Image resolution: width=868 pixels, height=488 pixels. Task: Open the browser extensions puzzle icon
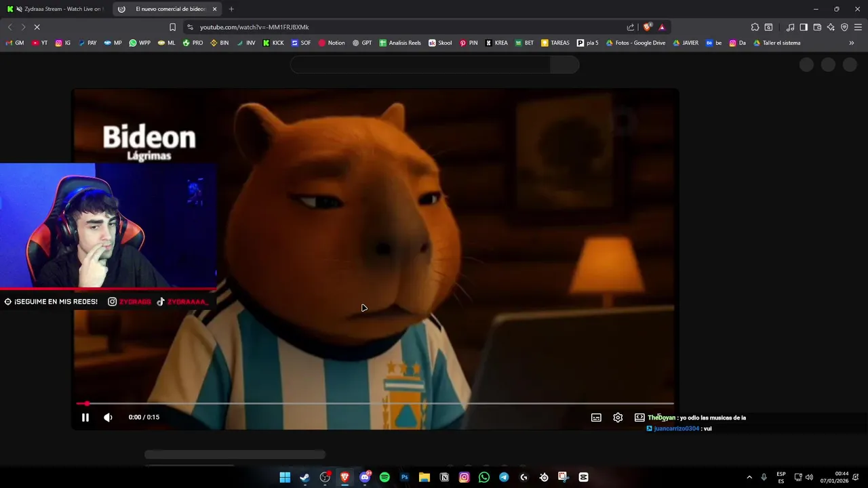755,27
